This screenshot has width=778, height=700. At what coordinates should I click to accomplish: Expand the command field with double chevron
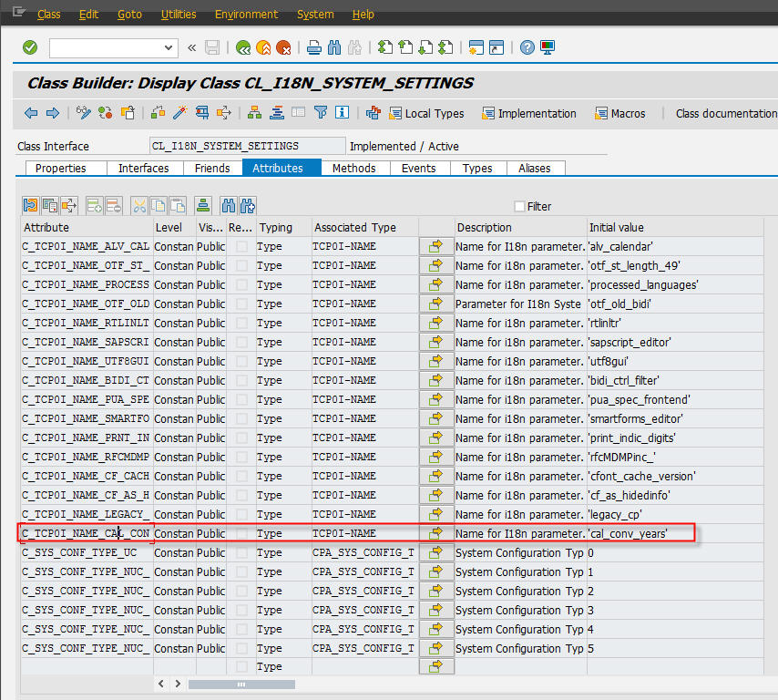pos(191,47)
